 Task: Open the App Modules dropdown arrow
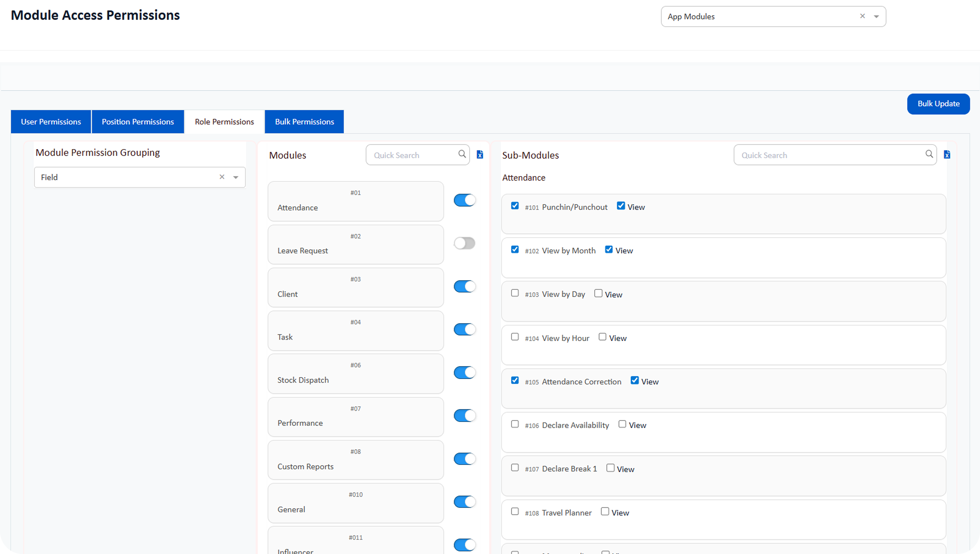(x=876, y=16)
